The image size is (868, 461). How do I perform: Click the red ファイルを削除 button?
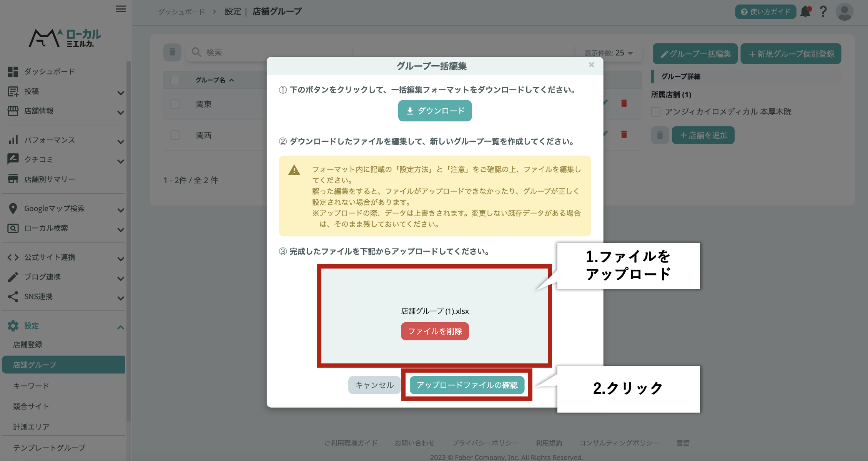tap(435, 331)
